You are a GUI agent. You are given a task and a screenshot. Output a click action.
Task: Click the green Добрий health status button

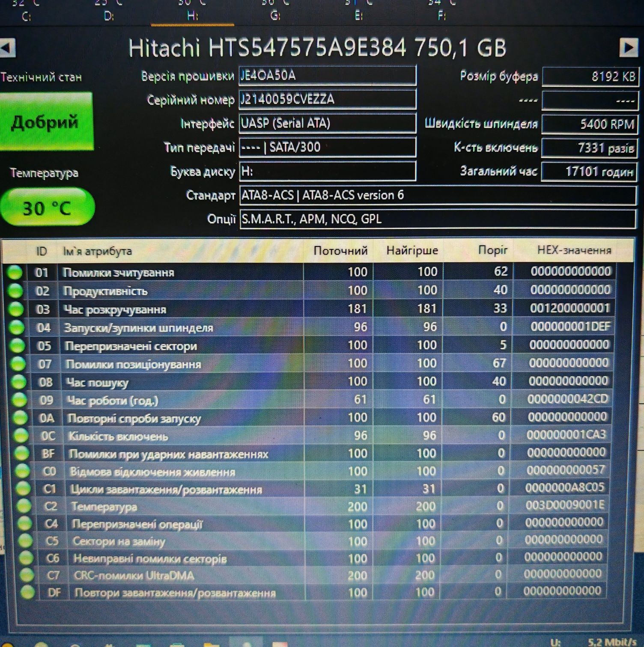pos(46,122)
